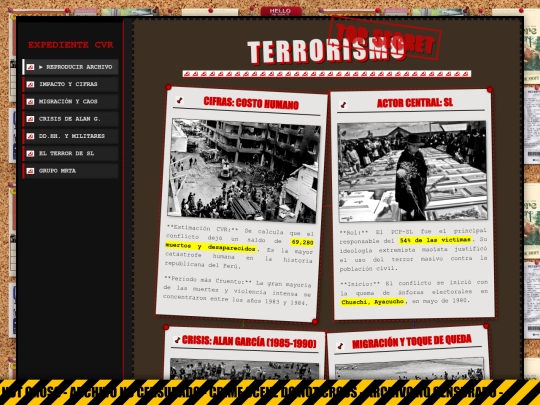Click the pushpin icon on Cifras card
This screenshot has height=405, width=540.
coord(179,100)
